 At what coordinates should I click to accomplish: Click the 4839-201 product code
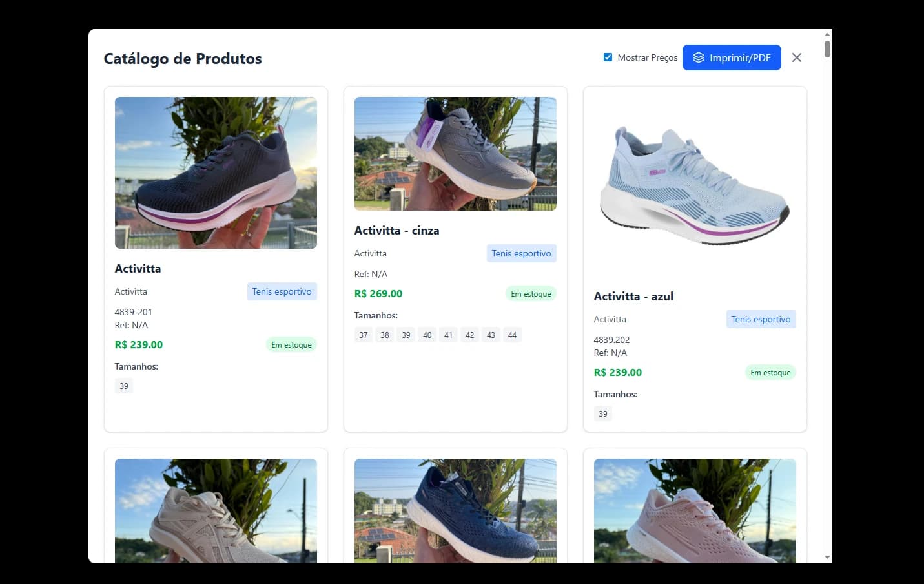[x=134, y=312]
